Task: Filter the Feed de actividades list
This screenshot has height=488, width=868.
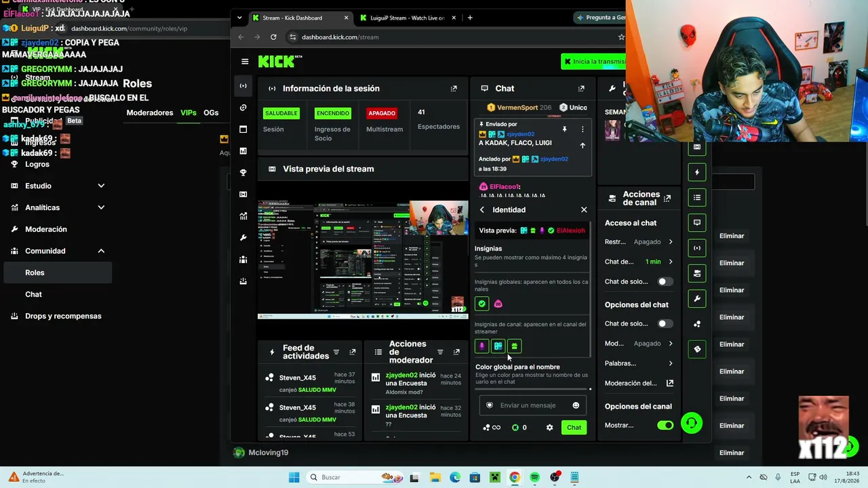Action: 336,352
